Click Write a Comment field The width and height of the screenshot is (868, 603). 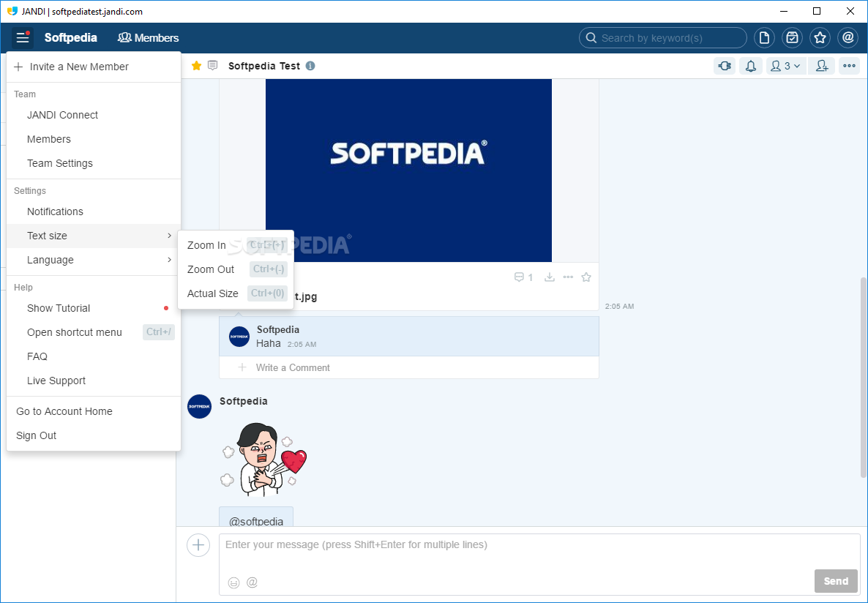click(409, 367)
